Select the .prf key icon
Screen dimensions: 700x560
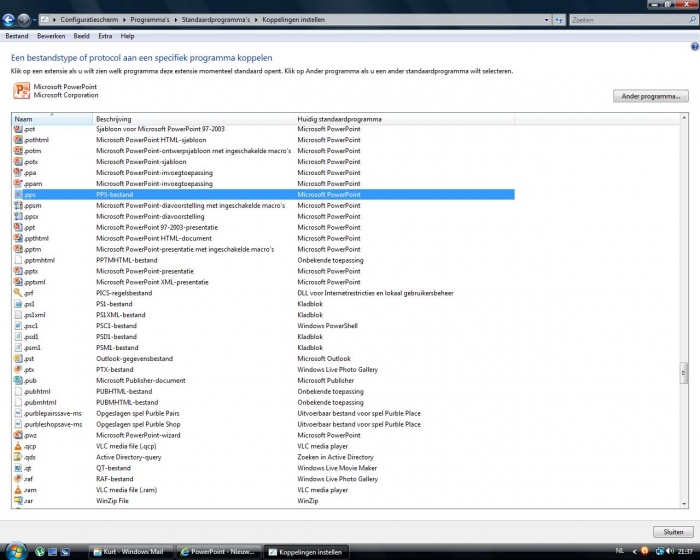(x=18, y=293)
